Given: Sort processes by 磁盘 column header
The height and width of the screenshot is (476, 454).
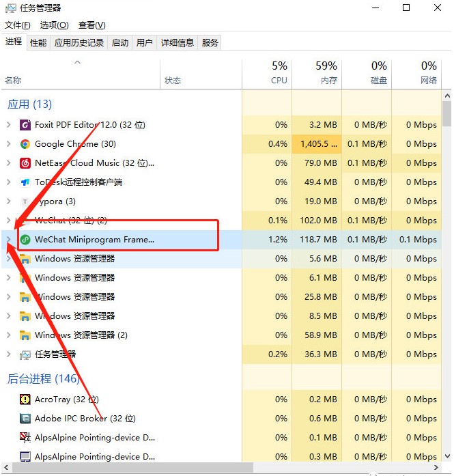Looking at the screenshot, I should (x=367, y=74).
